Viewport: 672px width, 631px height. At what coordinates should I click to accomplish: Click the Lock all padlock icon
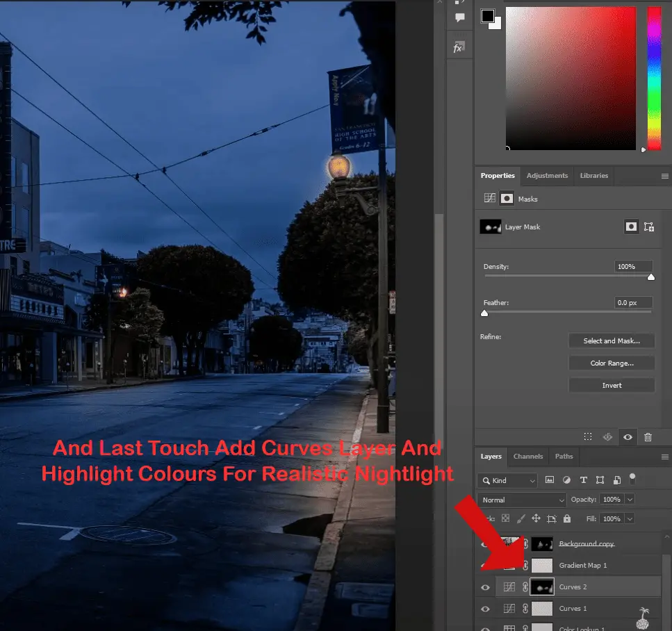[566, 518]
